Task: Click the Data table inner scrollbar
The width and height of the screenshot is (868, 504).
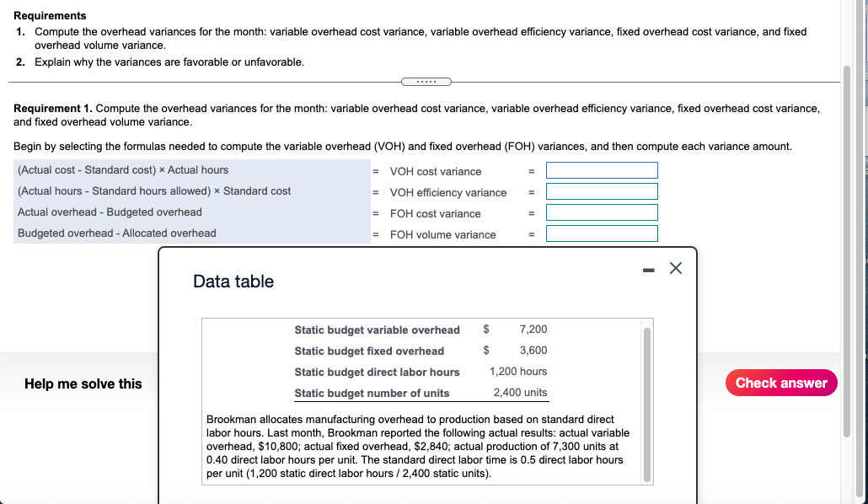Action: pos(646,405)
